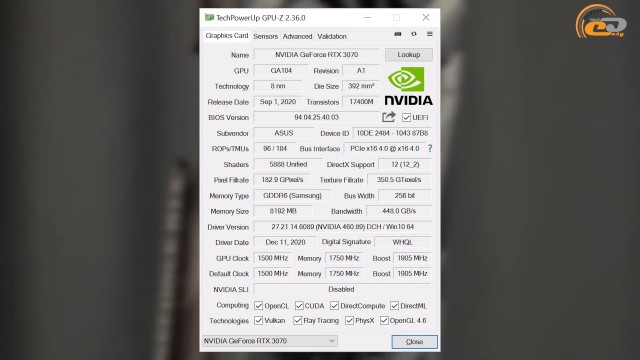Click the Close button at bottom
Viewport: 640px width, 360px height.
point(414,342)
